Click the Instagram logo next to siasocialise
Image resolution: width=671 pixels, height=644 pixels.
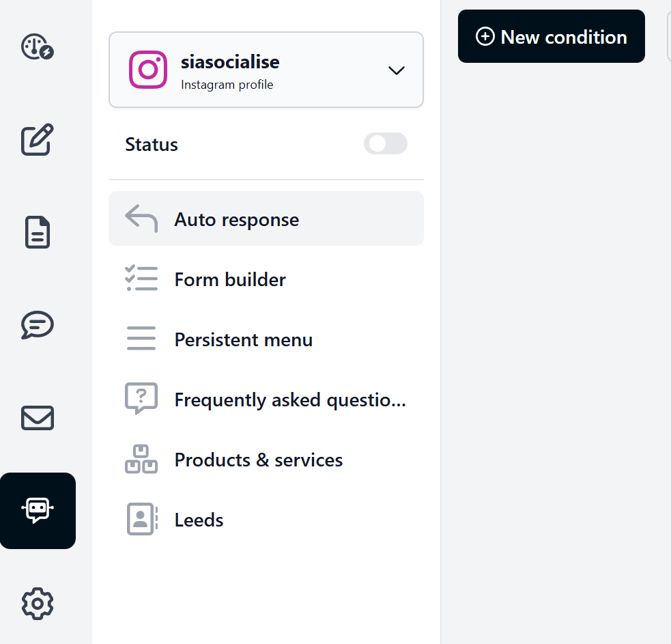(x=148, y=70)
